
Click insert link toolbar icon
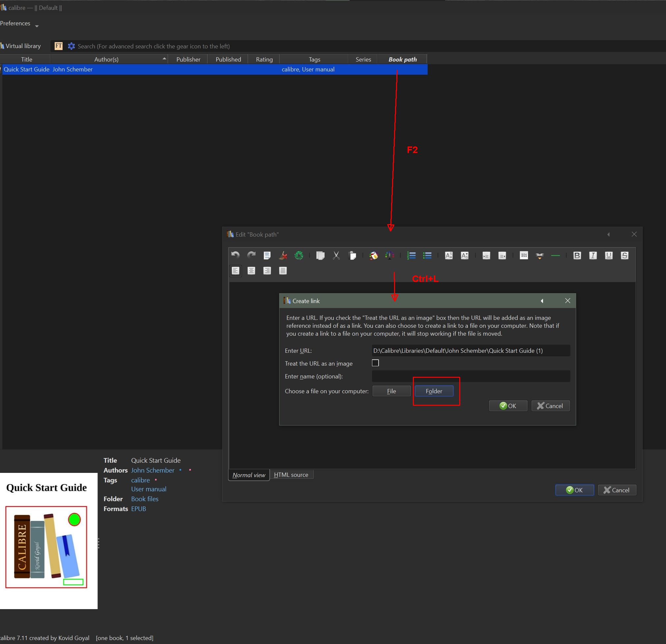540,255
